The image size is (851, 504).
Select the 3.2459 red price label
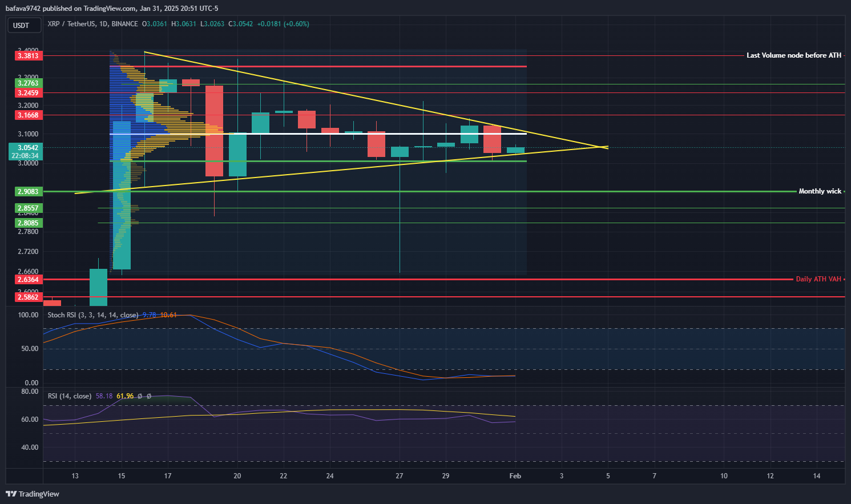[28, 93]
